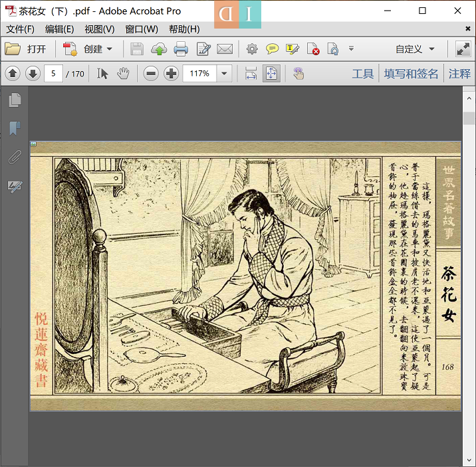Open the gear preferences icon
Viewport: 476px width, 467px height.
252,48
